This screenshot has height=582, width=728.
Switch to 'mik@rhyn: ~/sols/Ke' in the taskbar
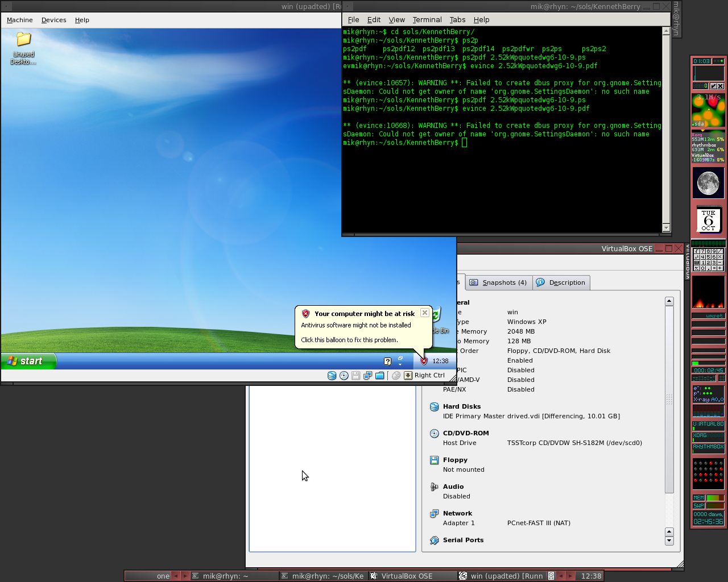coord(323,576)
